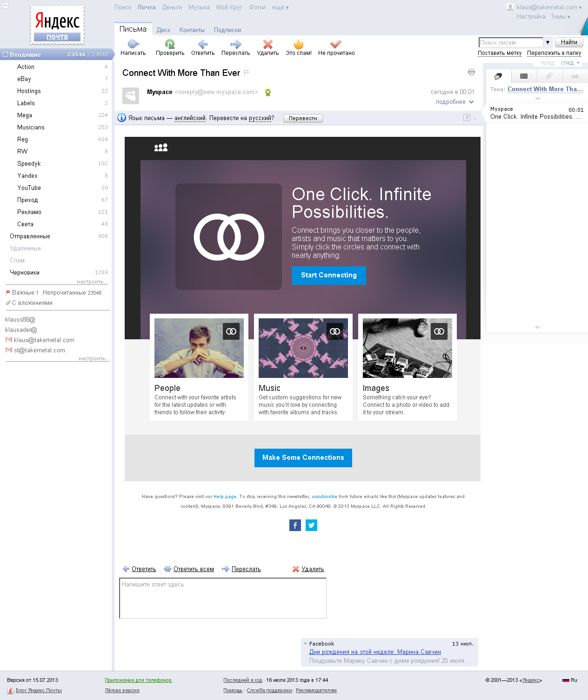Expand подробнее message details
The width and height of the screenshot is (588, 700).
point(454,102)
